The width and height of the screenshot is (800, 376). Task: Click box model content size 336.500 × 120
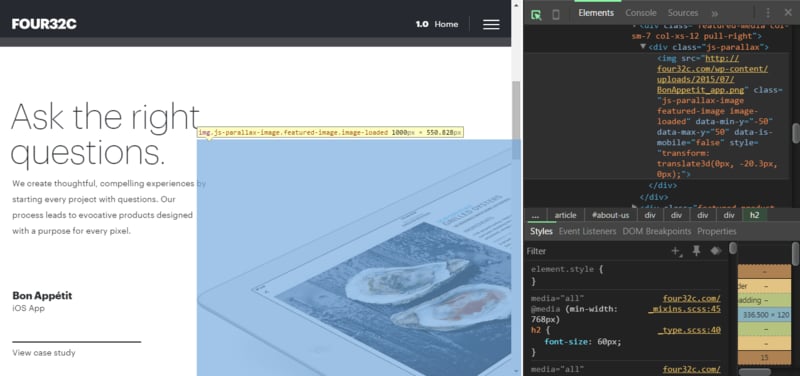coord(766,315)
